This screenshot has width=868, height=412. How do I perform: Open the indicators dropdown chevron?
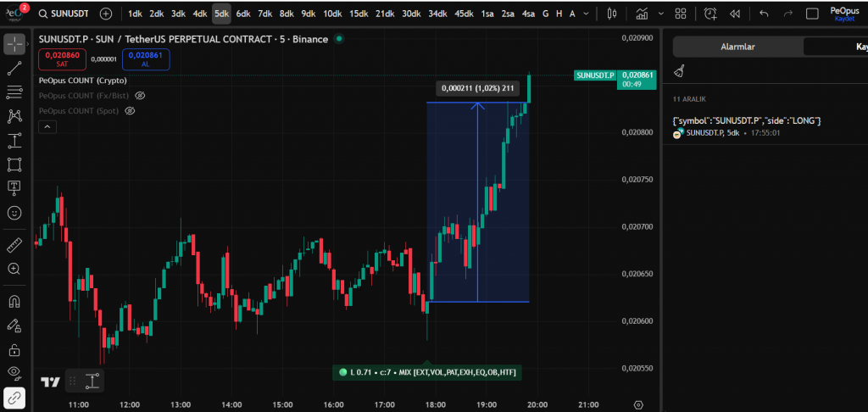click(x=659, y=14)
